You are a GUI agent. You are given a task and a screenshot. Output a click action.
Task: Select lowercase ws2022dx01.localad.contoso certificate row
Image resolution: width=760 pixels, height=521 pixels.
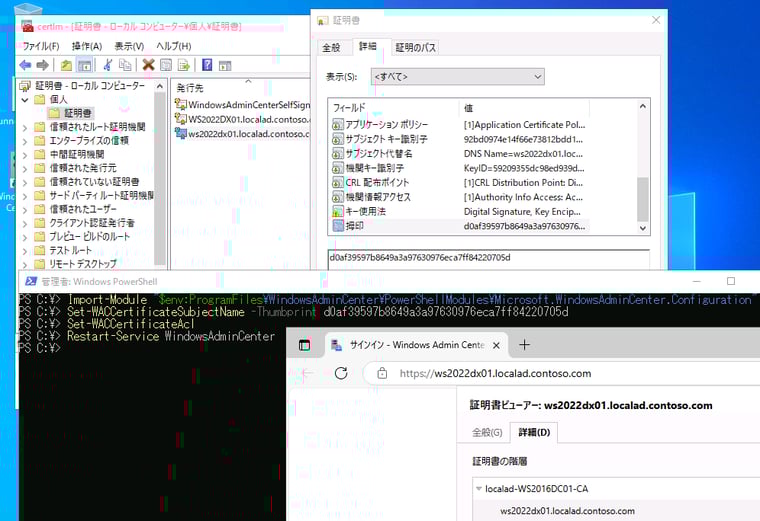[x=242, y=133]
